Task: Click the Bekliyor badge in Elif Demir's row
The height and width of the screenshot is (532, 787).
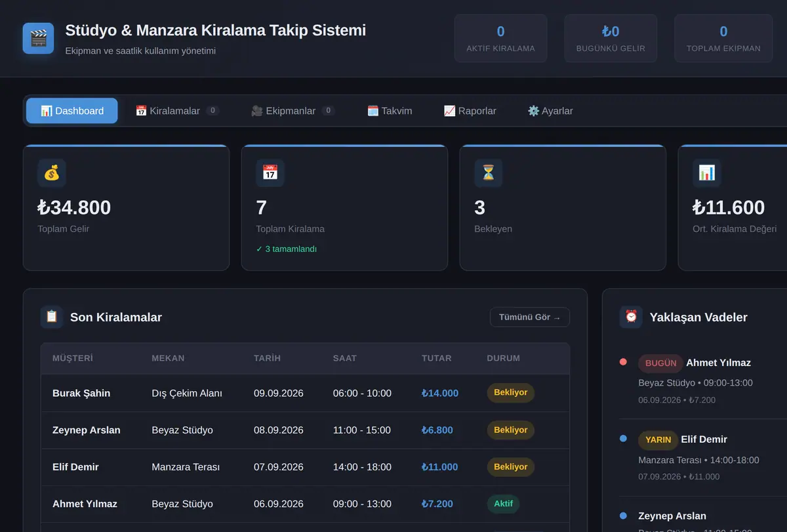Action: 511,467
